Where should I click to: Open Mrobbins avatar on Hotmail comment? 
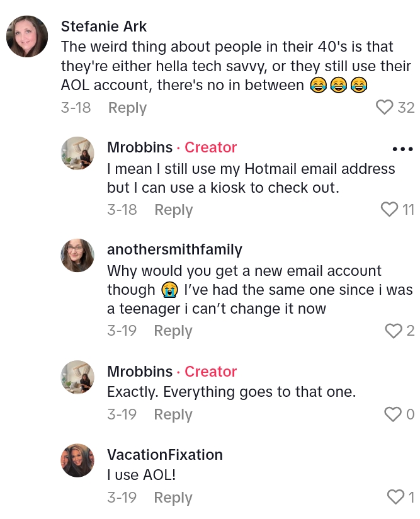click(x=77, y=153)
